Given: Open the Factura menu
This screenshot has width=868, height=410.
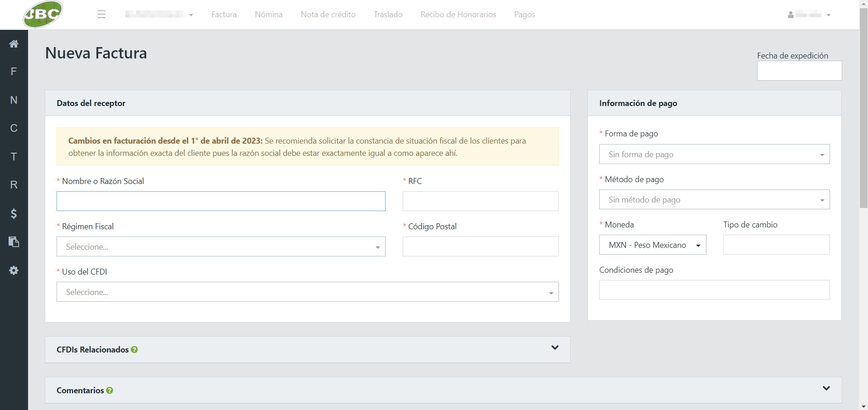Looking at the screenshot, I should click(224, 14).
